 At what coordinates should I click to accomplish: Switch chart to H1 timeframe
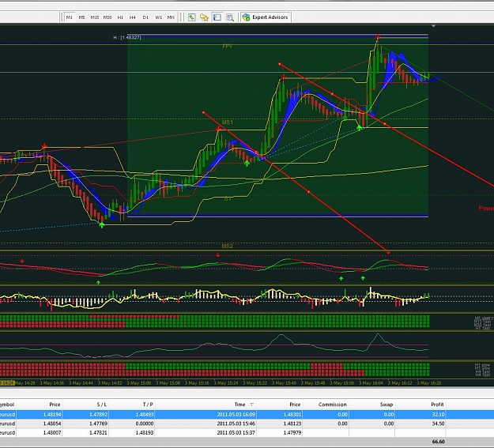(x=120, y=17)
